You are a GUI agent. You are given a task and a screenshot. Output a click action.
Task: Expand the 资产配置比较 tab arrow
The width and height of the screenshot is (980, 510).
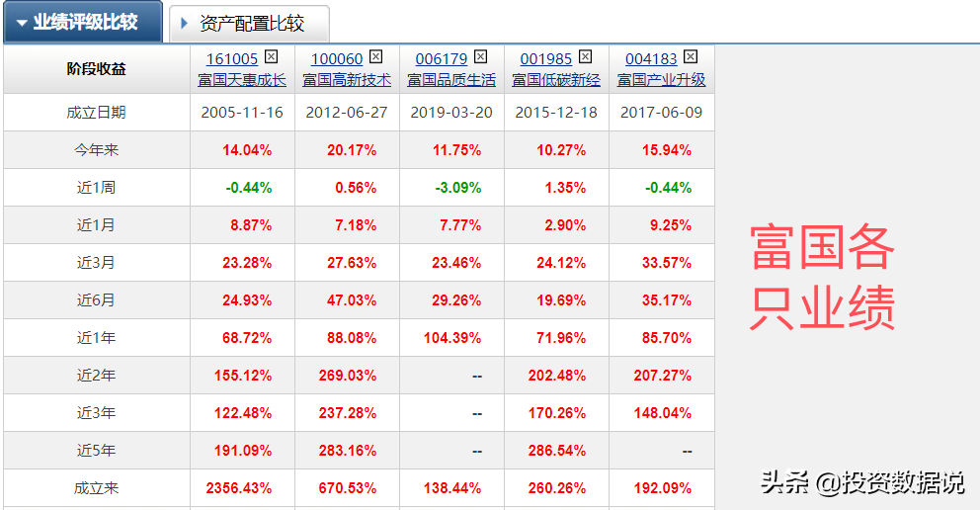(185, 24)
